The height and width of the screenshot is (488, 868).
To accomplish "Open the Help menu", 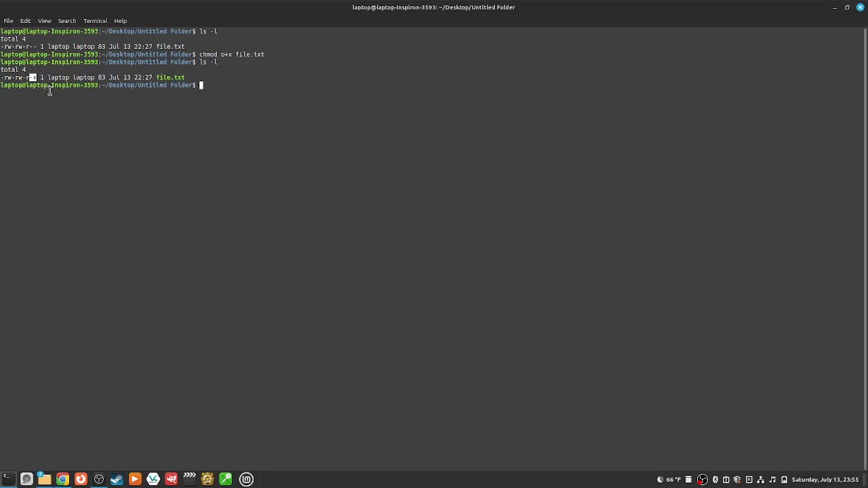I will pos(120,21).
